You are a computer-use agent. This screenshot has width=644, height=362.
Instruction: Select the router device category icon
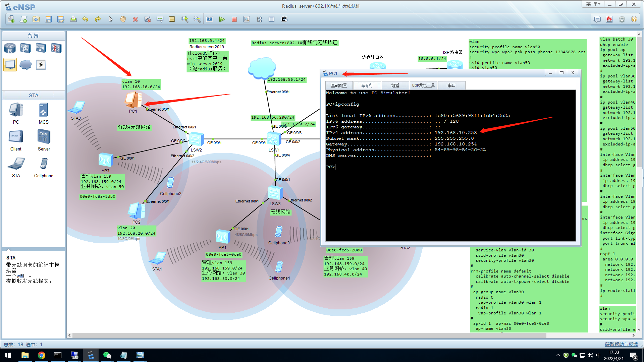pos(10,48)
